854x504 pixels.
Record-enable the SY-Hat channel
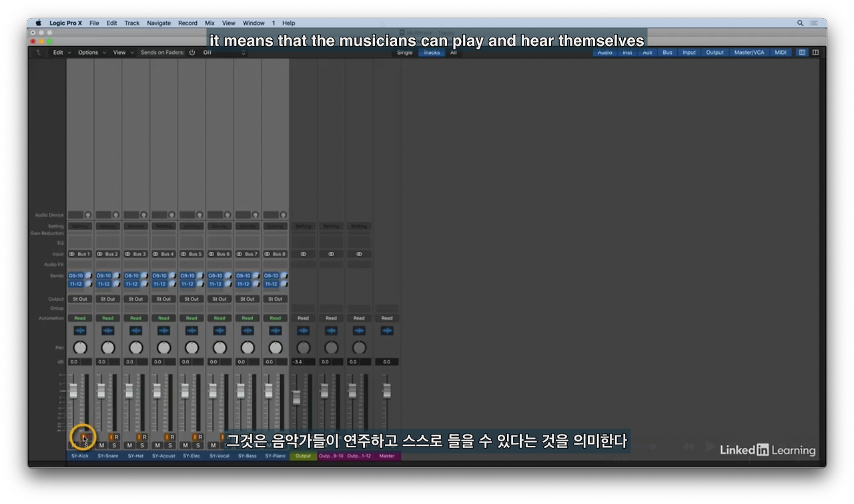(x=144, y=437)
